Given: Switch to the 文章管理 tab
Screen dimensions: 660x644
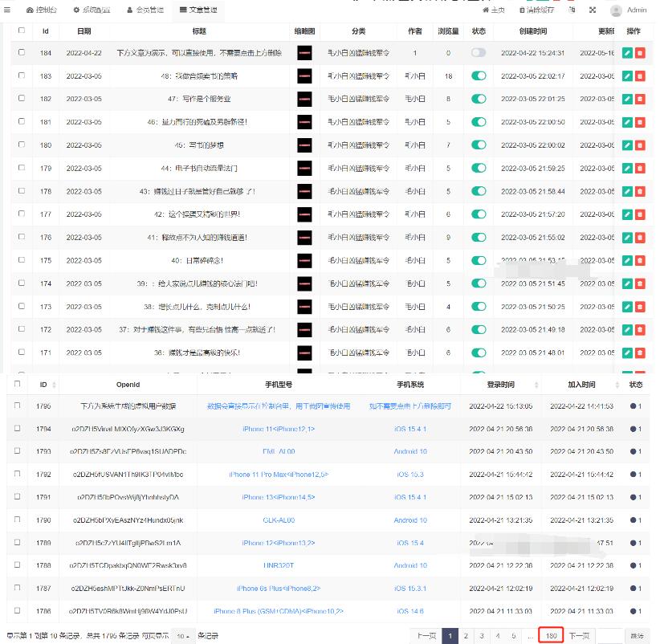Looking at the screenshot, I should [198, 10].
